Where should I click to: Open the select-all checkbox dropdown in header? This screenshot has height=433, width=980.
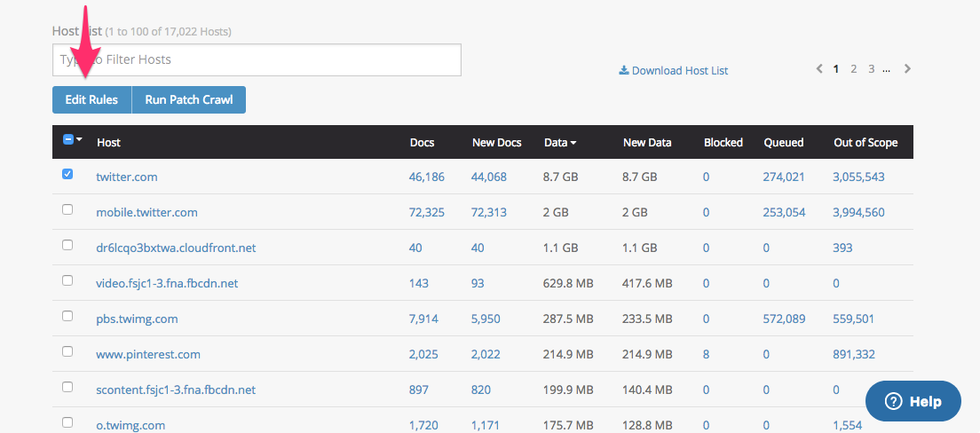(73, 140)
